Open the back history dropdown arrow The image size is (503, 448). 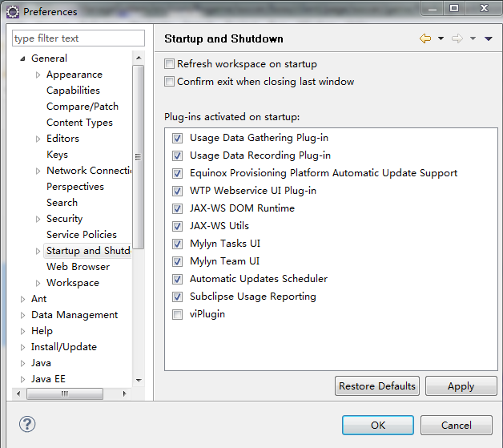pos(441,38)
